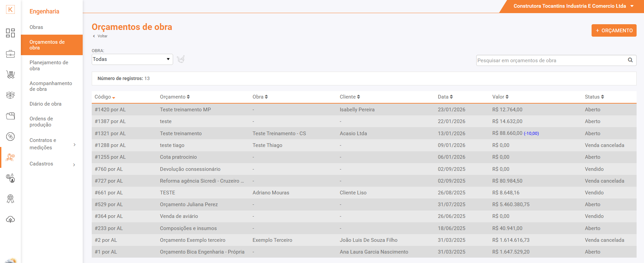This screenshot has width=644, height=263.
Task: Select the open box inventory icon
Action: pyautogui.click(x=10, y=95)
